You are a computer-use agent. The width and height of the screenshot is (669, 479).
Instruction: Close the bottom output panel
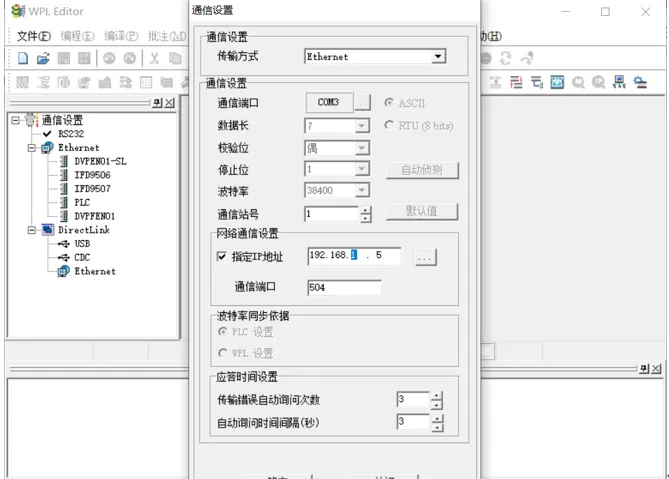point(656,369)
